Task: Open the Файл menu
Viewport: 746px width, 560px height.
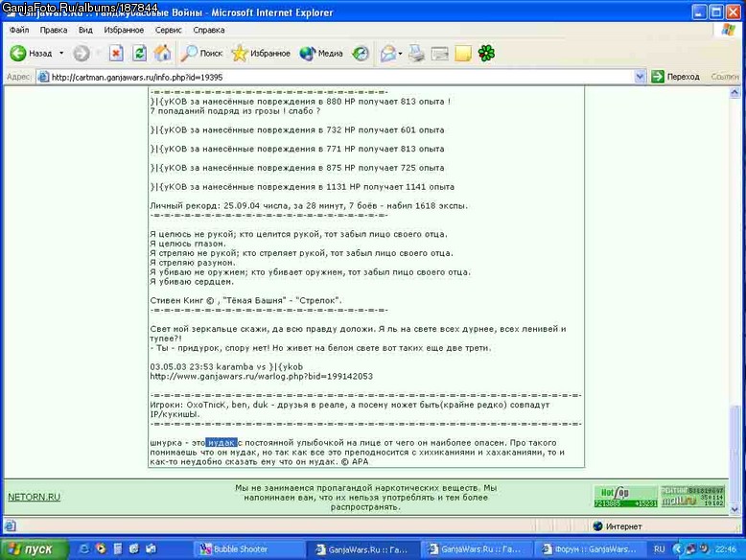Action: click(x=19, y=30)
